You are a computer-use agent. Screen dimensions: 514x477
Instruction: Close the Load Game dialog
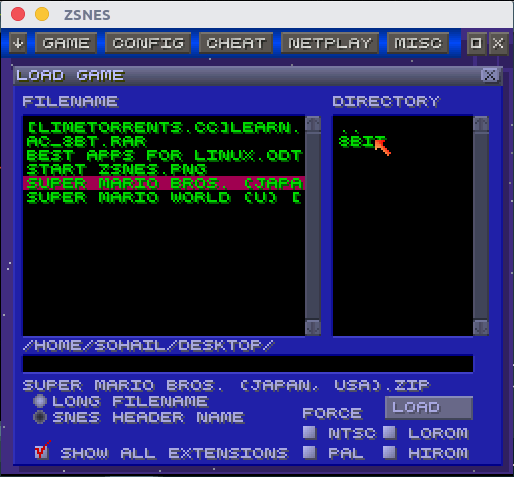pyautogui.click(x=490, y=75)
